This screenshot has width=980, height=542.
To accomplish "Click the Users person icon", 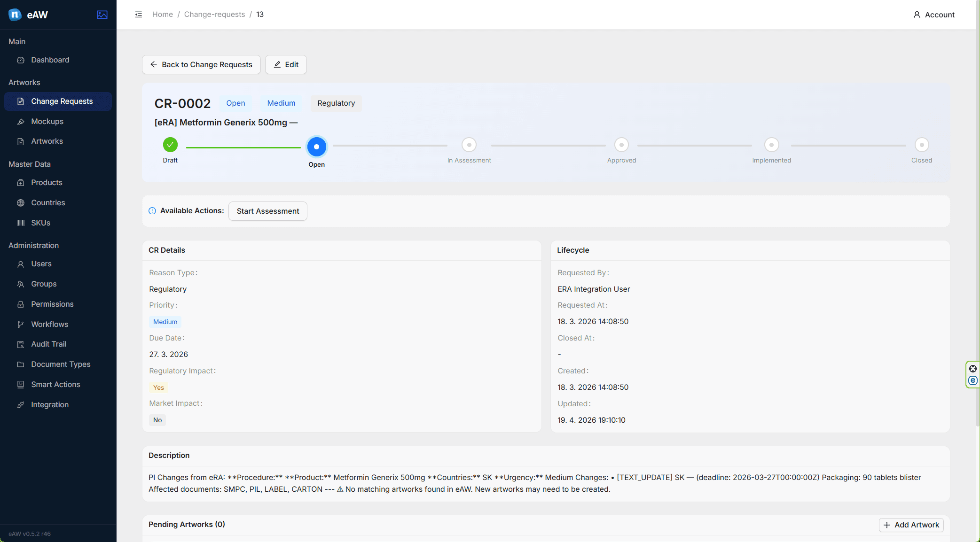I will pos(21,264).
